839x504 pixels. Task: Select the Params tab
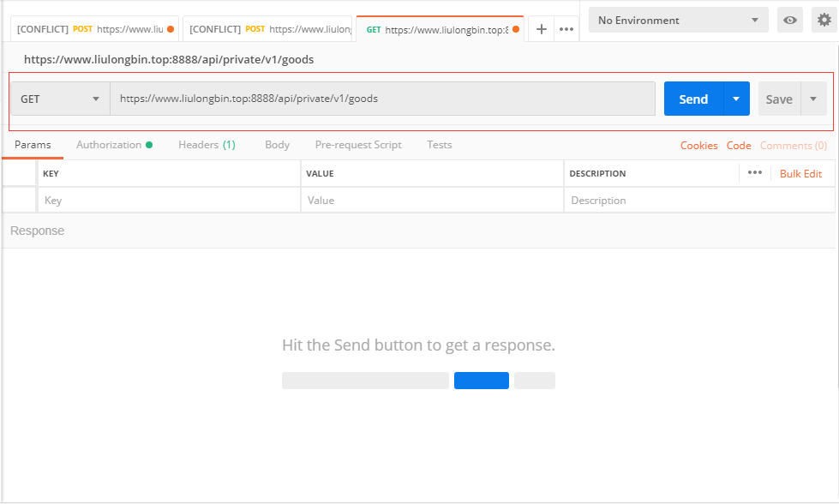pyautogui.click(x=33, y=145)
